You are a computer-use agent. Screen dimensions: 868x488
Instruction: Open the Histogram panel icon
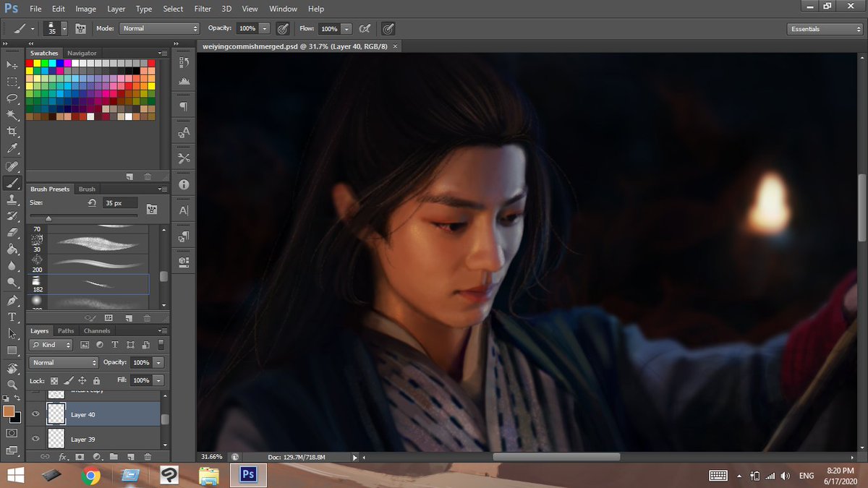pos(184,81)
